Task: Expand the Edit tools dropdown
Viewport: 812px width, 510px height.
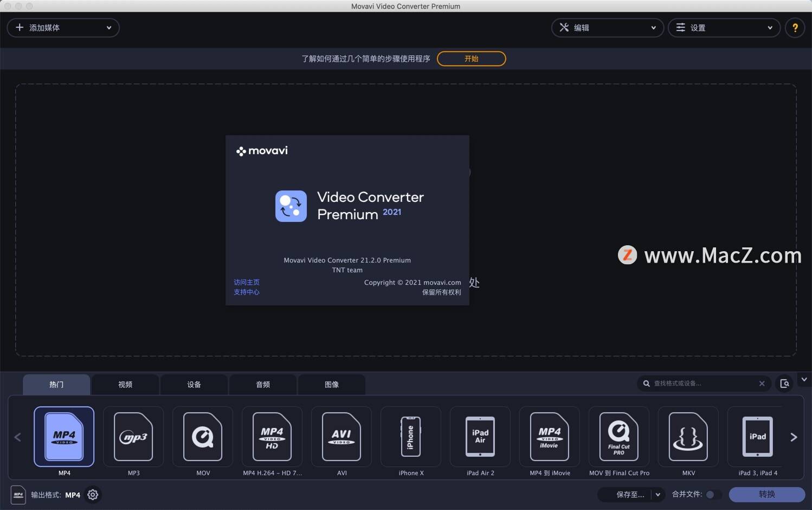Action: pyautogui.click(x=607, y=28)
